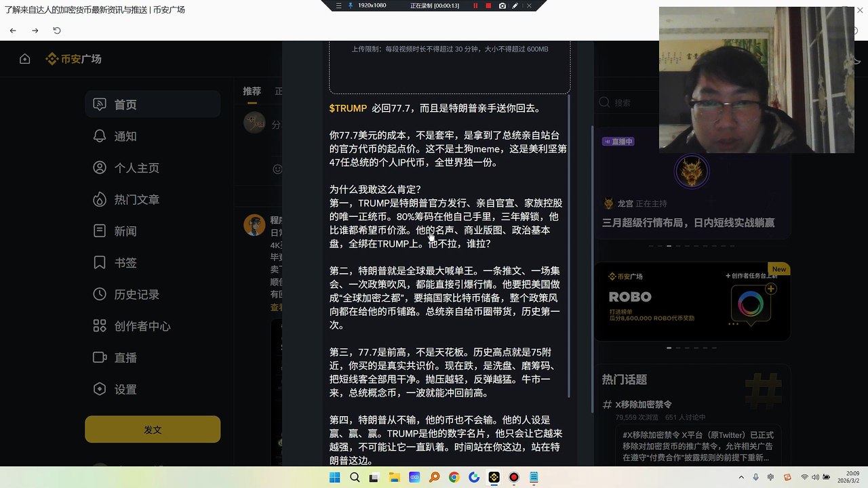Viewport: 868px width, 488px height.
Task: Click the taskbar microphone tray icon
Action: pyautogui.click(x=756, y=478)
